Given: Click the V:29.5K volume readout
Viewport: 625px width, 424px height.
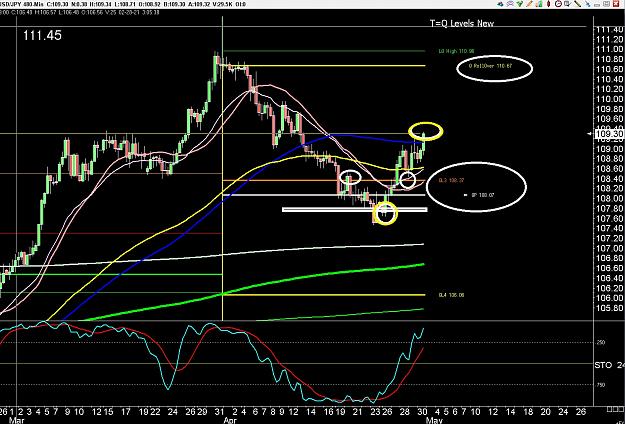Looking at the screenshot, I should pyautogui.click(x=224, y=4).
